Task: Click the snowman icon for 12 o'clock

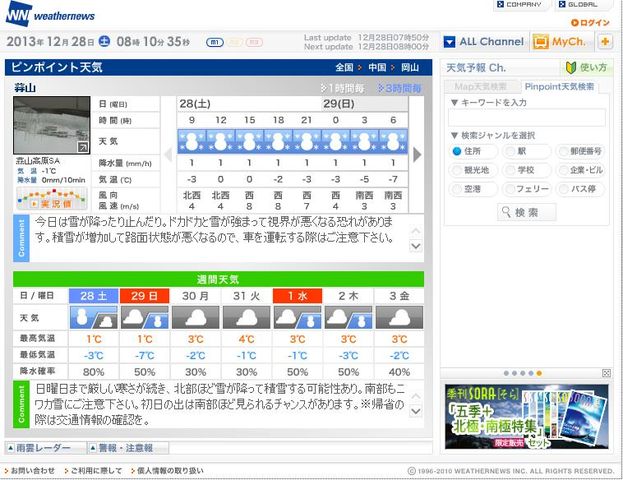Action: pos(220,141)
